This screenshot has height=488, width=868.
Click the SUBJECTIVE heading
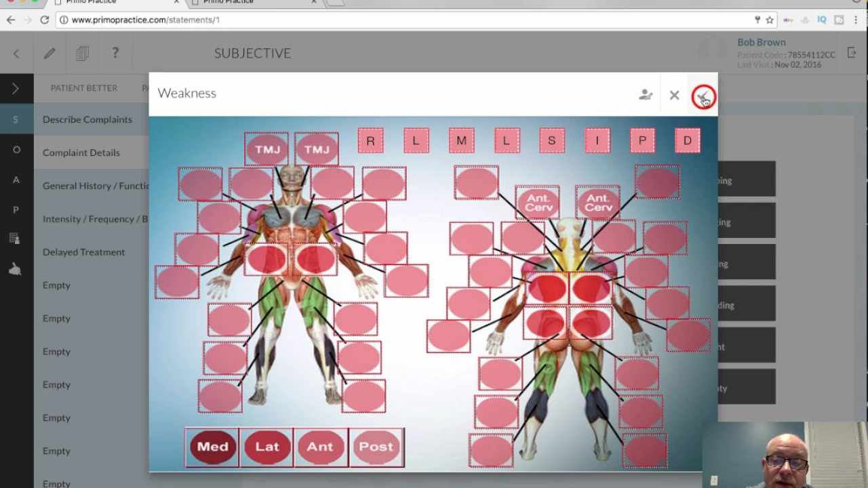pyautogui.click(x=252, y=54)
